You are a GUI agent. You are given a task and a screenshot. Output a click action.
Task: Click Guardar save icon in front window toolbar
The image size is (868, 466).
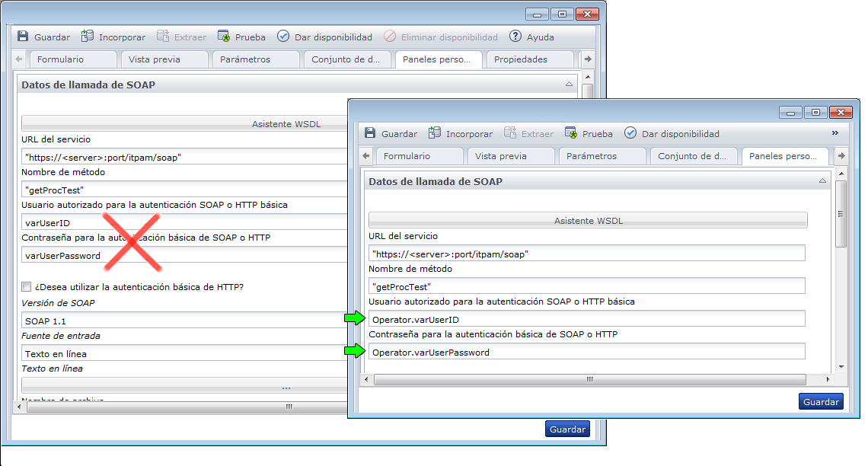[370, 132]
